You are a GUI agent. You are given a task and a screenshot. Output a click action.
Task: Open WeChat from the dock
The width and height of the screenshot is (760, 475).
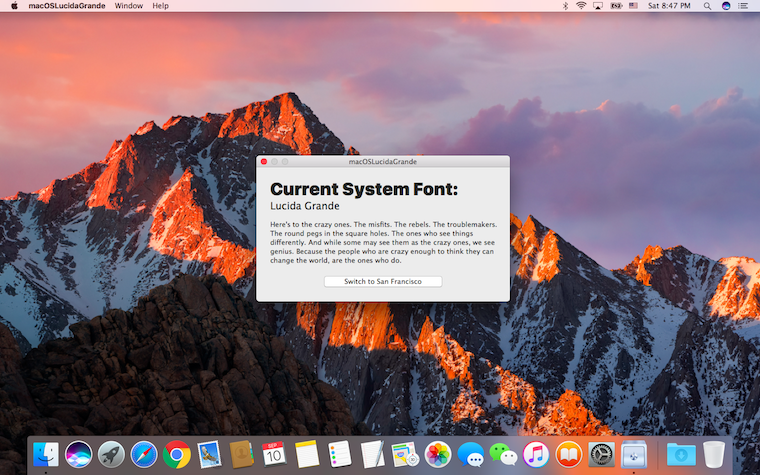tap(502, 454)
